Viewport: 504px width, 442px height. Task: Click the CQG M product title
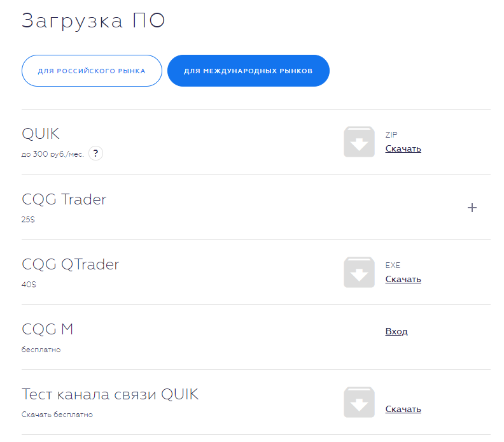pos(48,329)
